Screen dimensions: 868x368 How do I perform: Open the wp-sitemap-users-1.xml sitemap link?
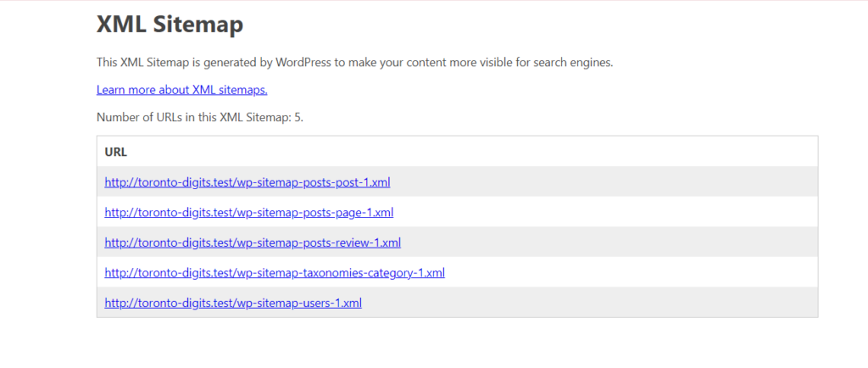coord(233,303)
